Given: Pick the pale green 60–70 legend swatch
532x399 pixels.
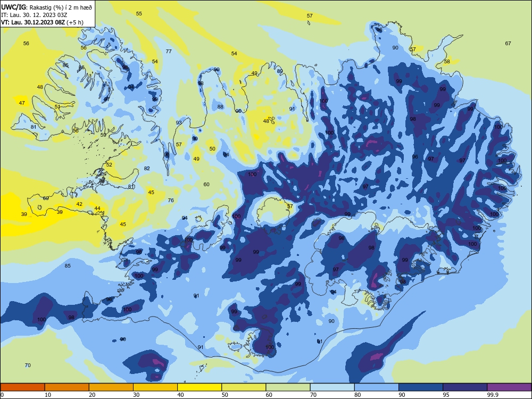Looking at the screenshot, I should (x=288, y=387).
